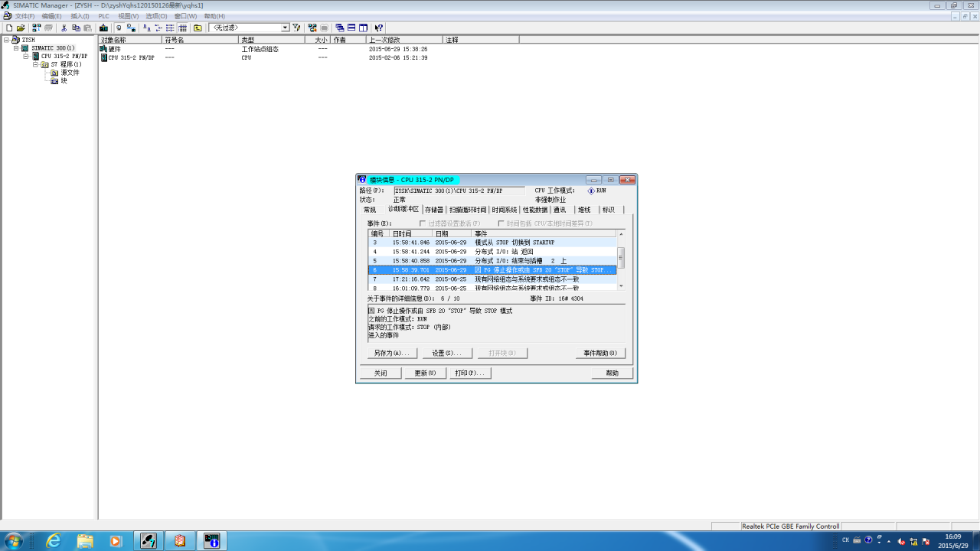Switch to details view icon

click(182, 28)
